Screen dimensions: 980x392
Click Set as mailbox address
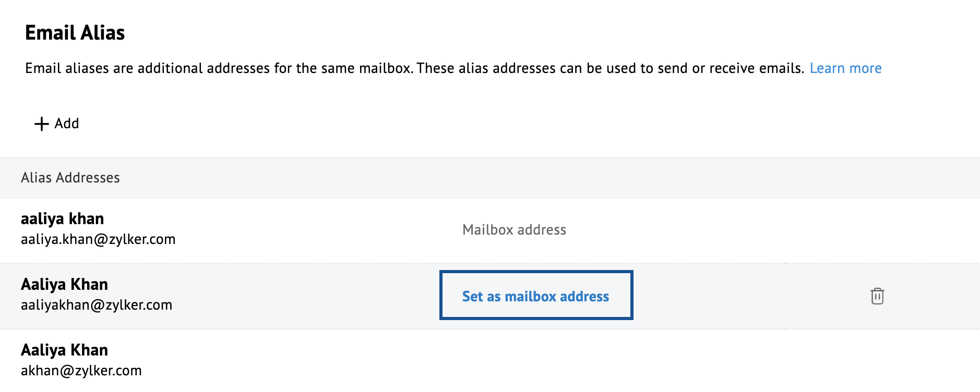coord(535,296)
